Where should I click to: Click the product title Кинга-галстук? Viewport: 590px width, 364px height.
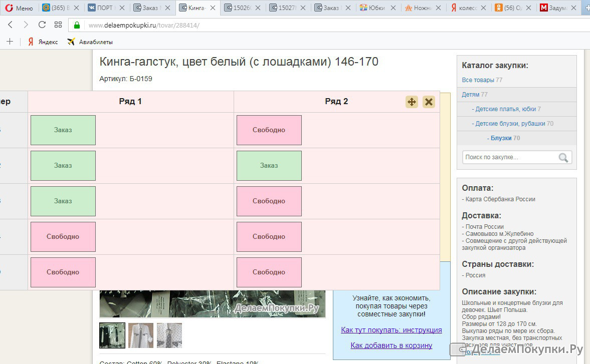coord(239,62)
